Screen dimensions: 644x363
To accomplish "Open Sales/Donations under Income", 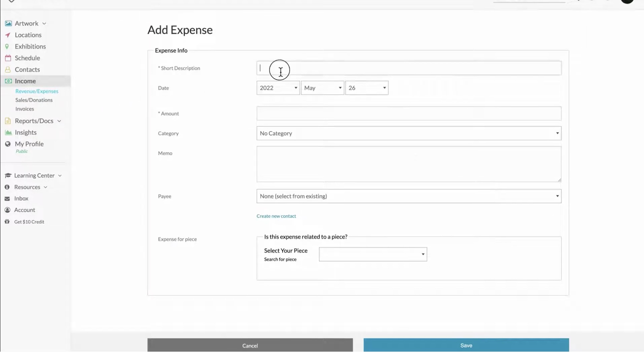I will point(34,100).
